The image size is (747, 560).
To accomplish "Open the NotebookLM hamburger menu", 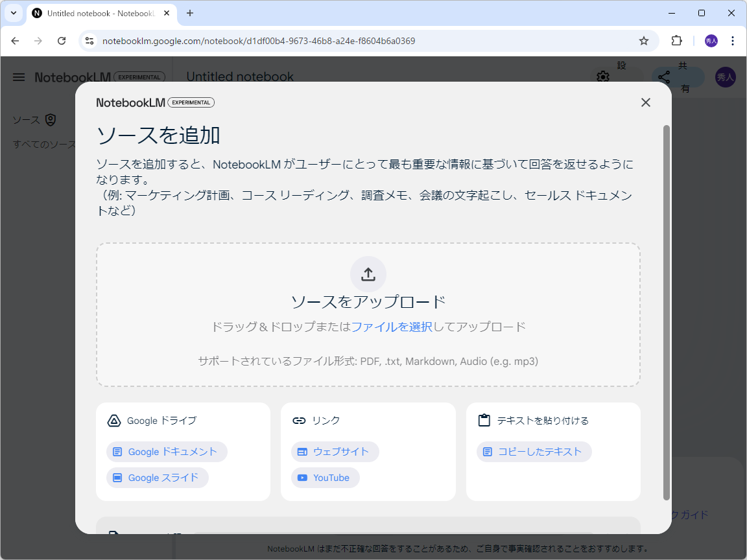I will coord(18,77).
